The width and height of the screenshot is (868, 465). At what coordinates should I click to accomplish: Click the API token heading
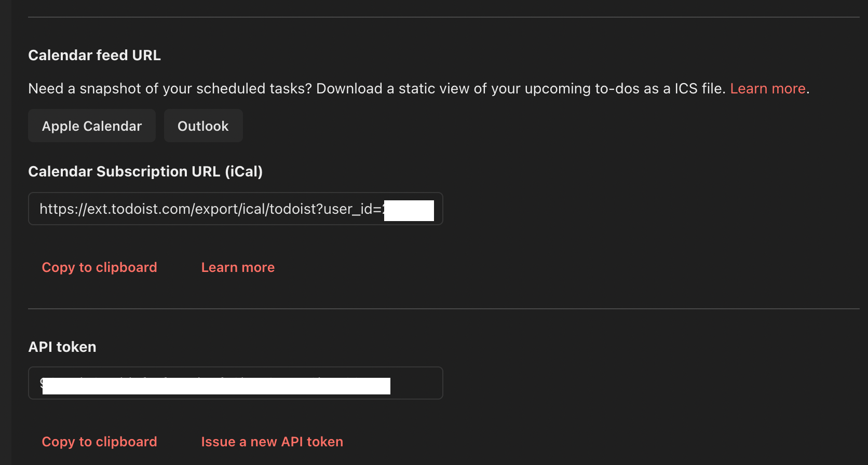pyautogui.click(x=62, y=347)
